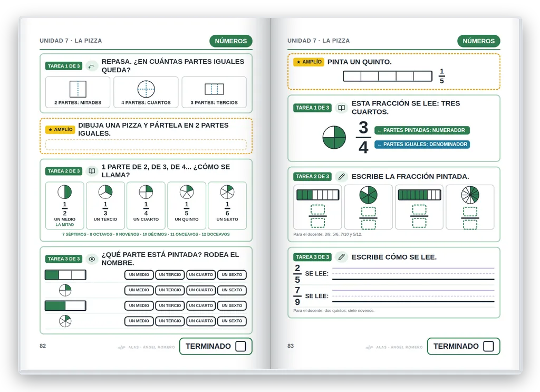
Task: Click the repeat icon beside the REPASA heading
Action: pos(92,66)
